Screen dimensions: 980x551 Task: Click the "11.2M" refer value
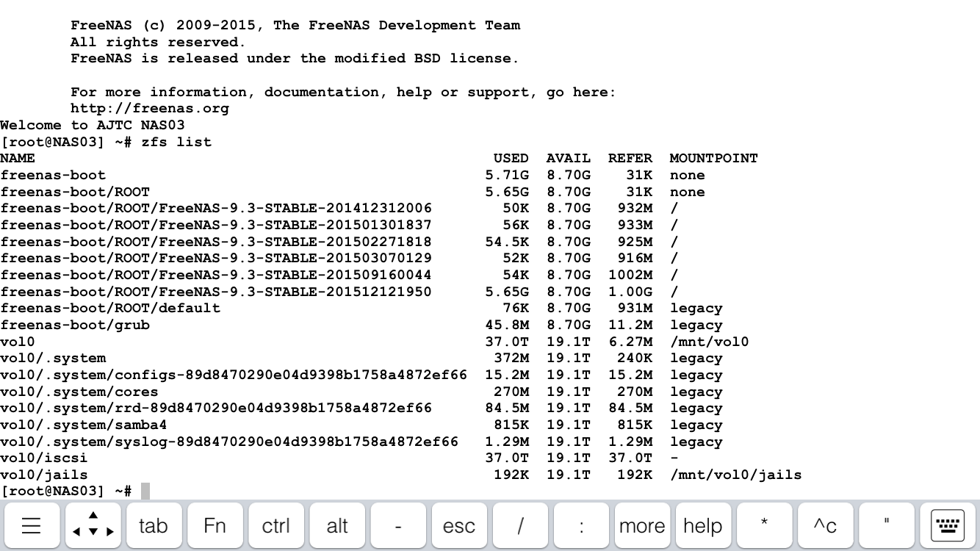630,325
